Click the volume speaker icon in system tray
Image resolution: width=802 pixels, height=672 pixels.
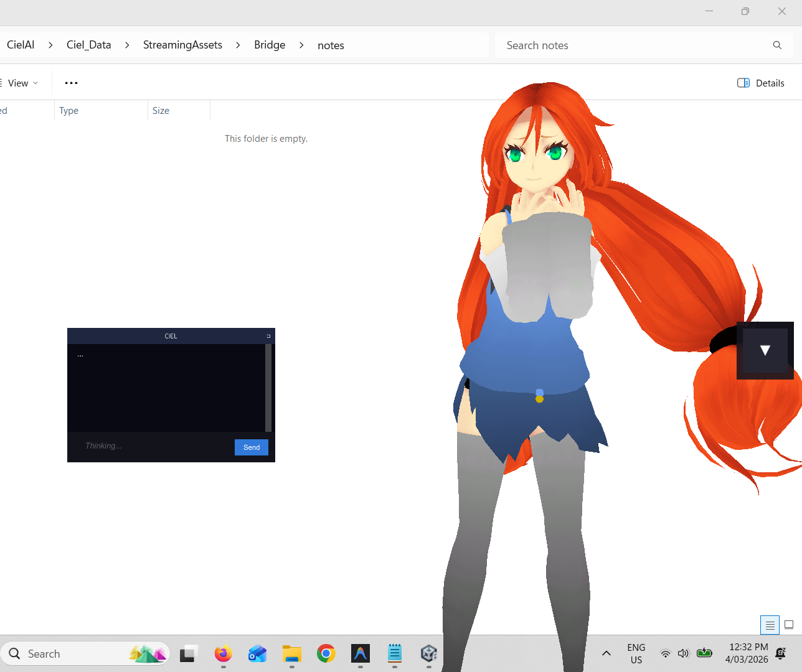(x=683, y=653)
